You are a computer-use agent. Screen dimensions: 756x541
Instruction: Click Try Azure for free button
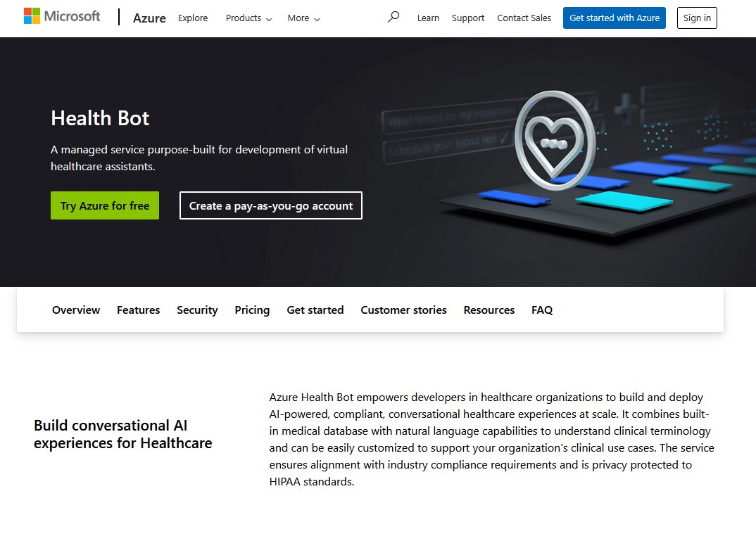[x=105, y=205]
